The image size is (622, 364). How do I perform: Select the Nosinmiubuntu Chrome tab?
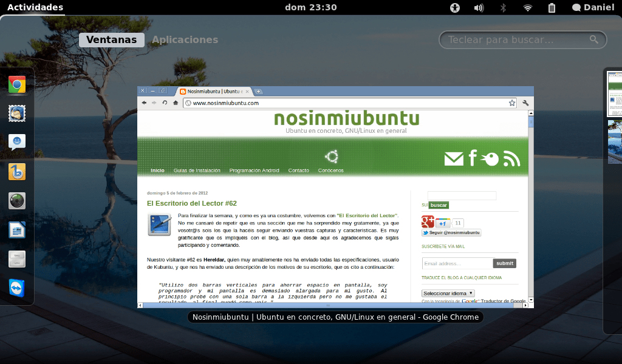(214, 92)
